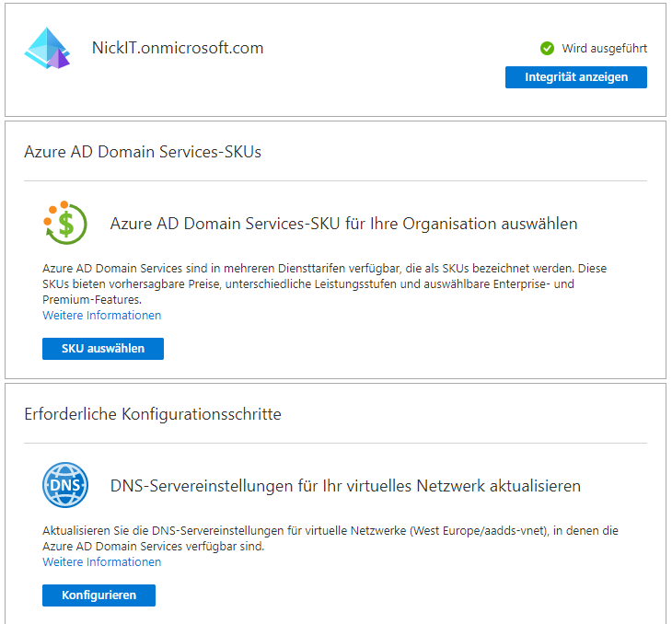672x624 pixels.
Task: Click the blue DNS globe icon
Action: 65,485
